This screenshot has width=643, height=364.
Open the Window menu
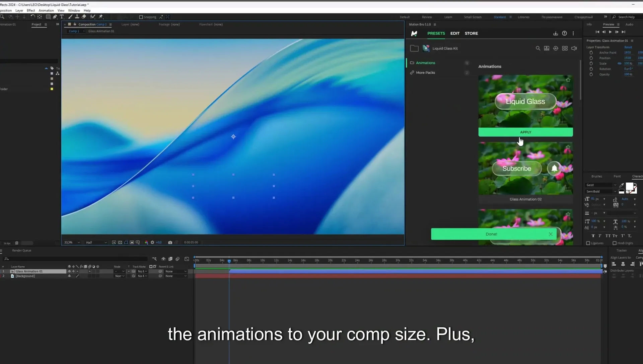[x=74, y=10]
